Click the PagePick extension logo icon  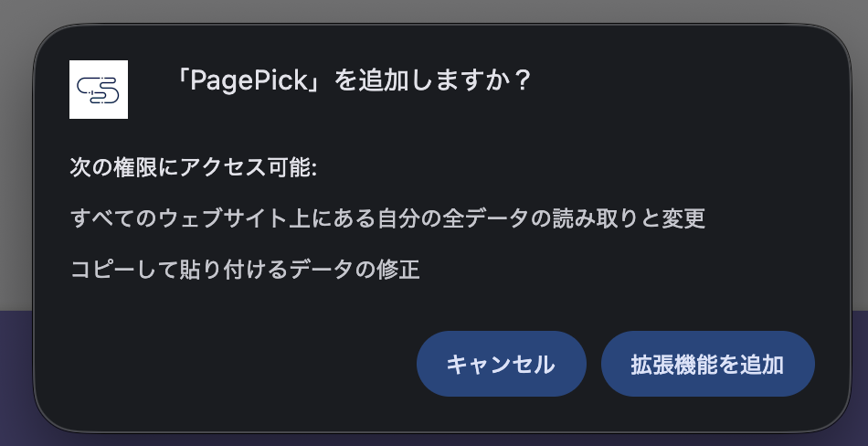pyautogui.click(x=99, y=90)
